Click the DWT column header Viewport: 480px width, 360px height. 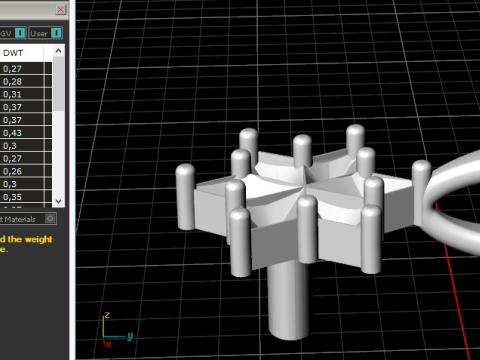click(21, 53)
